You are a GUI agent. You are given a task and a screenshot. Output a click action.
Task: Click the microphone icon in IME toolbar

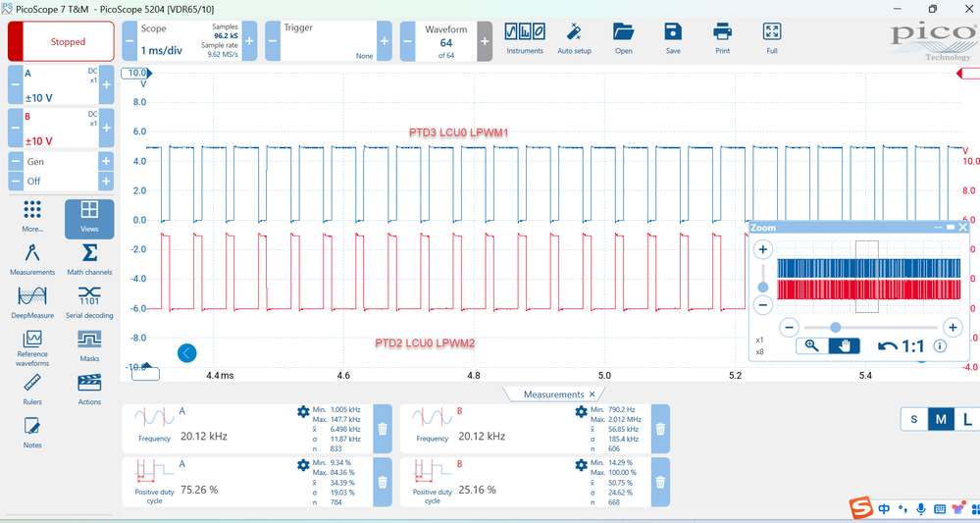click(x=920, y=508)
